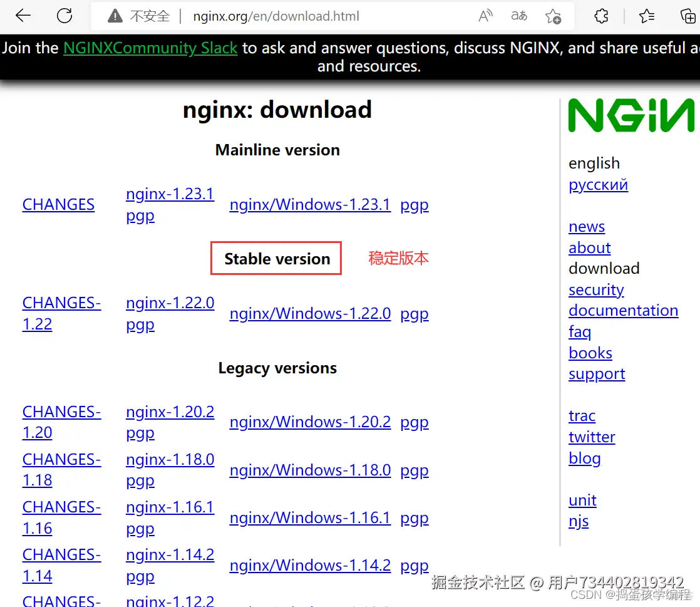Click the NGINX logo
This screenshot has width=700, height=607.
(x=631, y=115)
